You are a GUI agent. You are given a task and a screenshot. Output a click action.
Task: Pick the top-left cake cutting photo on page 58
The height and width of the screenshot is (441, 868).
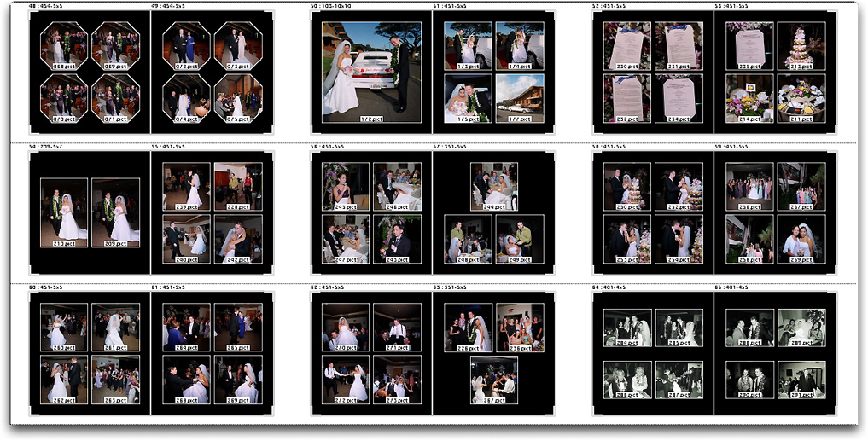pyautogui.click(x=627, y=186)
